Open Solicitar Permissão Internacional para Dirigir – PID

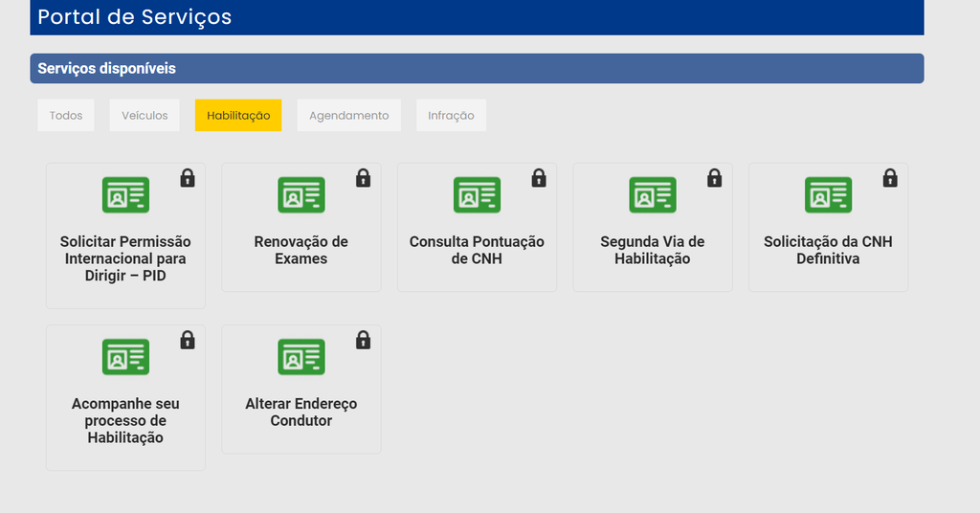pos(125,235)
